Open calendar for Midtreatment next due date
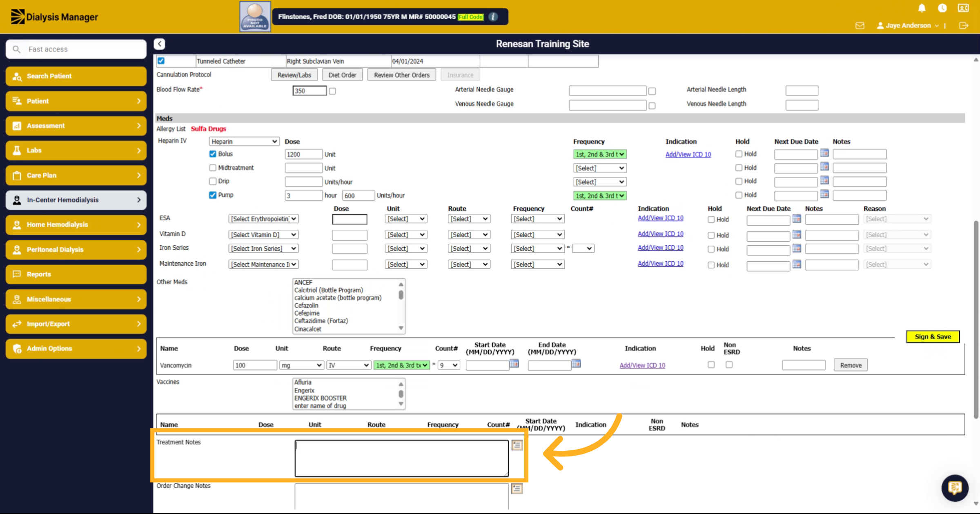980x514 pixels. [824, 167]
